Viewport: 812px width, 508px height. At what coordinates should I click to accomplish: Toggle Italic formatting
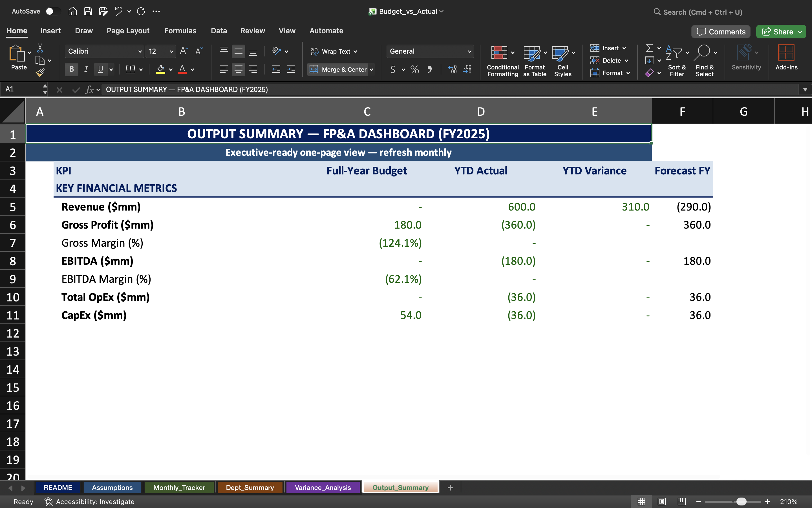click(x=86, y=69)
